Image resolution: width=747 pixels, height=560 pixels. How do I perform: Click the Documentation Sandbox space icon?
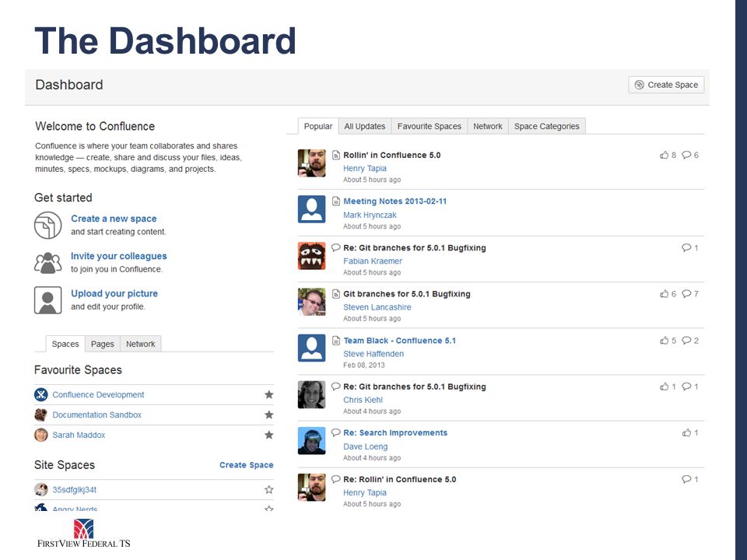click(41, 415)
